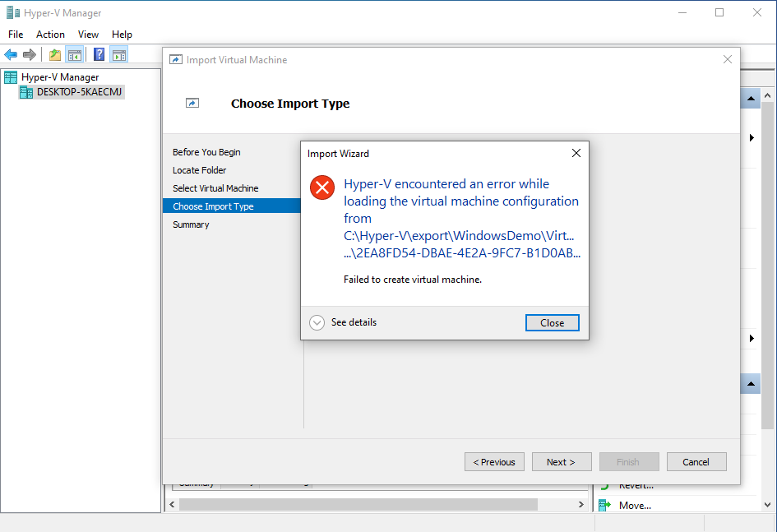Select Select Virtual Machine wizard step
Image resolution: width=777 pixels, height=532 pixels.
click(215, 188)
